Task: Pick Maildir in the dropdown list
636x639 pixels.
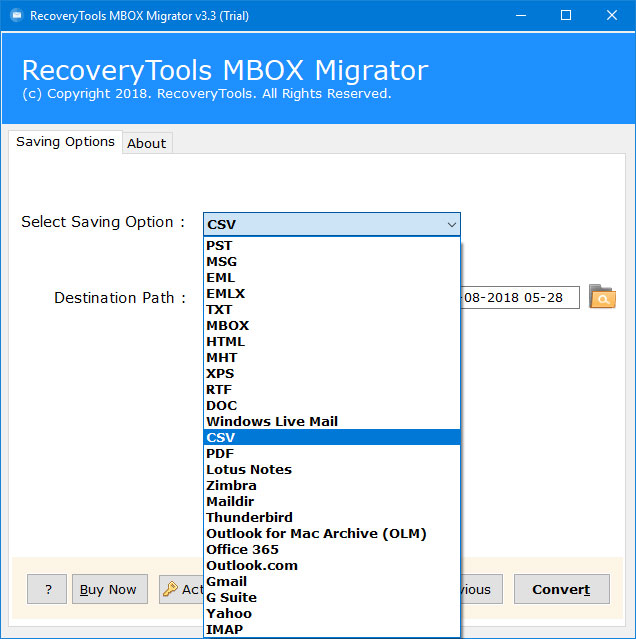Action: pyautogui.click(x=332, y=501)
